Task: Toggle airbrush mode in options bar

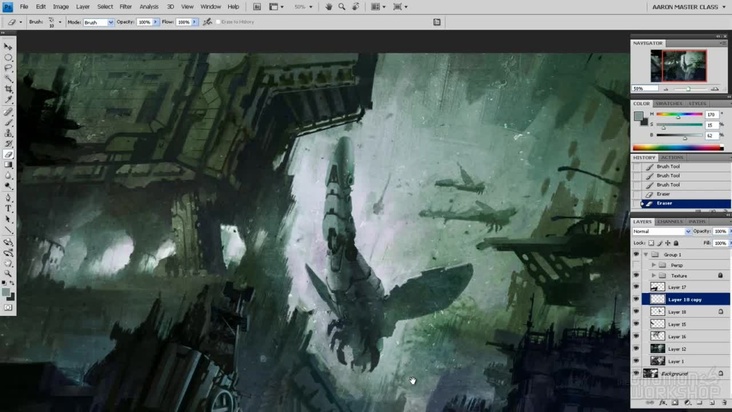Action: [207, 22]
